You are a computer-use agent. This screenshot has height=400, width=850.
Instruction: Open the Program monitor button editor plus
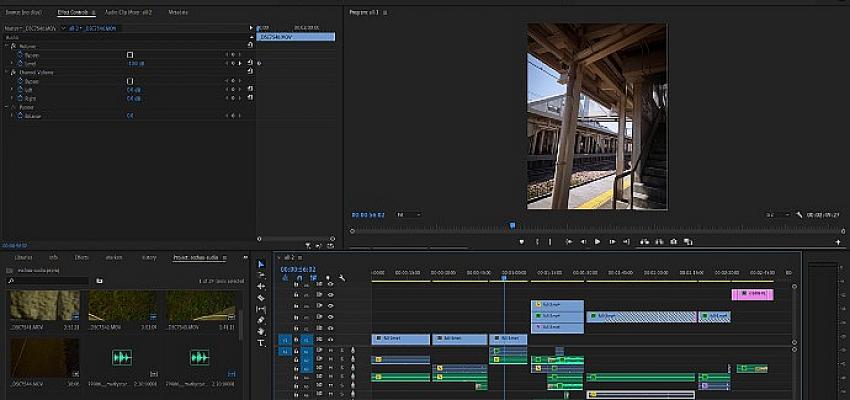pos(838,241)
